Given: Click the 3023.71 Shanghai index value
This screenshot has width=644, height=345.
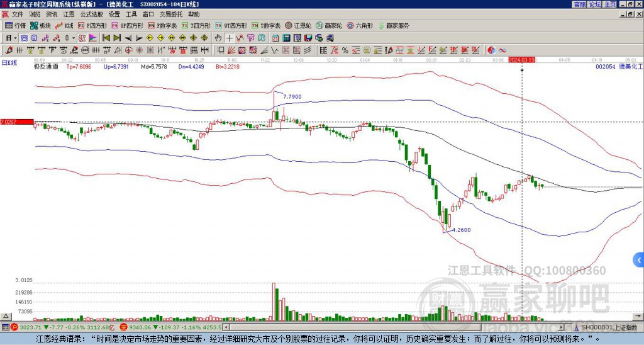Looking at the screenshot, I should tap(31, 328).
